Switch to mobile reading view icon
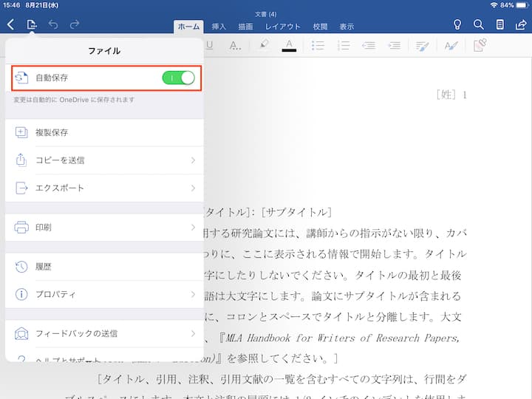 [x=499, y=24]
